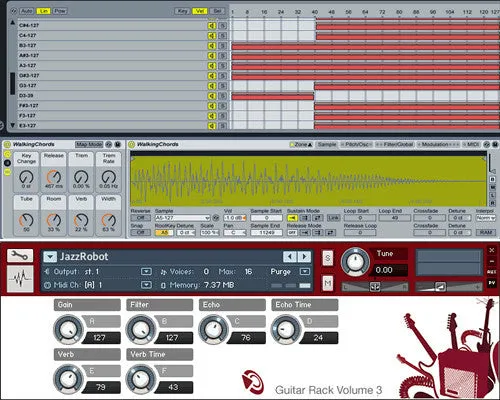The height and width of the screenshot is (400, 500).
Task: Toggle the JazzRobot S solo button
Action: coord(328,258)
